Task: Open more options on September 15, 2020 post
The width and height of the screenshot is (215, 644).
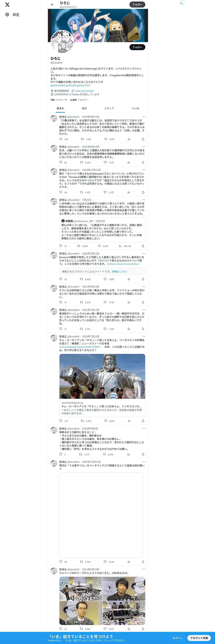Action: (144, 117)
